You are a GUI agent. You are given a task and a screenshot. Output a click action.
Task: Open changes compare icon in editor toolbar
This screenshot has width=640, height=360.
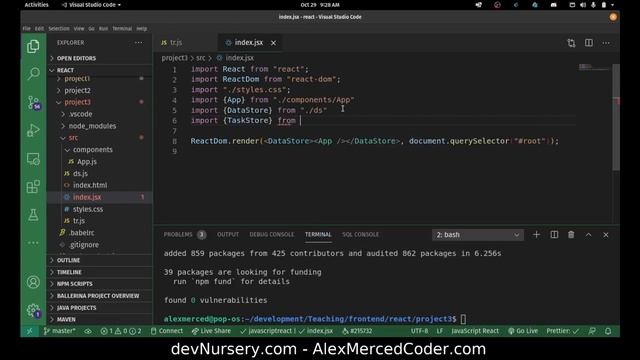[x=571, y=43]
